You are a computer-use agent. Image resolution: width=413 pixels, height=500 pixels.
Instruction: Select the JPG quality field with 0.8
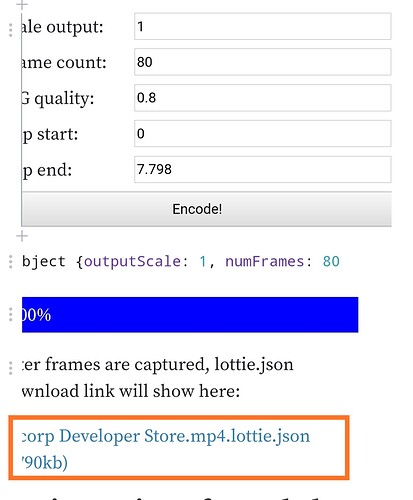[x=263, y=98]
